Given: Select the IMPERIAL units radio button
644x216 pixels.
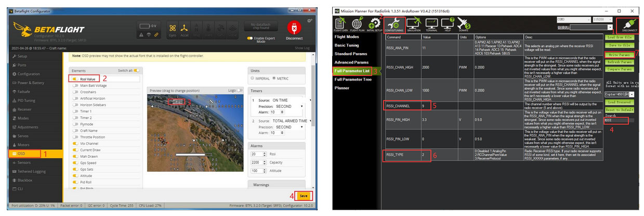Looking at the screenshot, I should tap(253, 79).
